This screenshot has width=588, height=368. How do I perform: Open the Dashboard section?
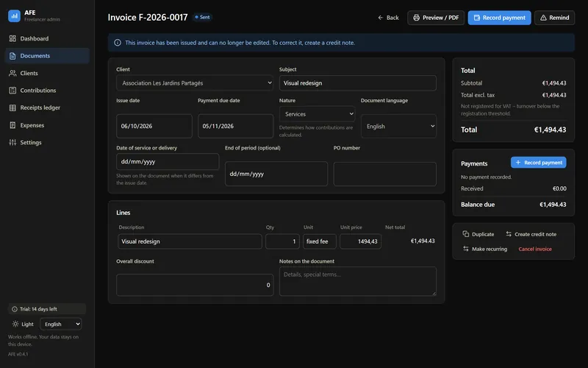coord(47,38)
